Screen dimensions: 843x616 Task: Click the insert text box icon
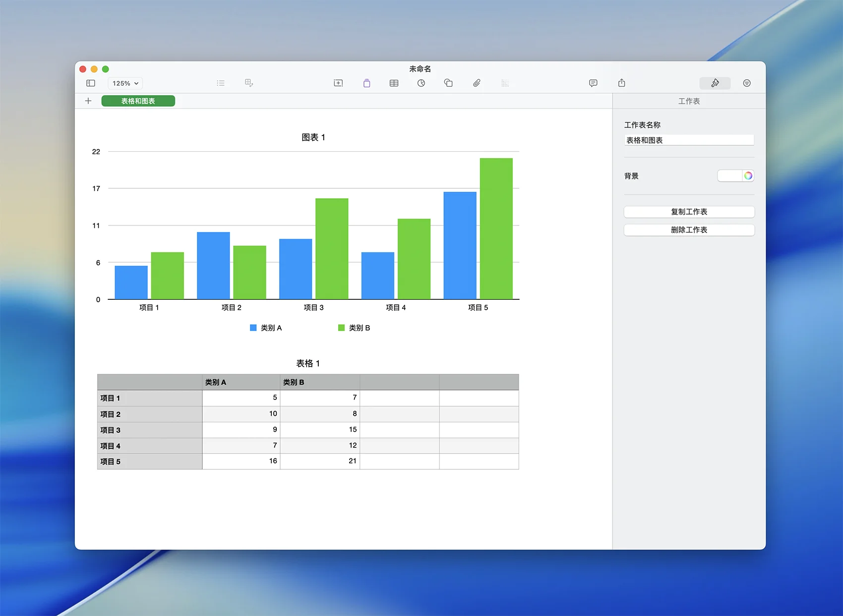click(338, 83)
